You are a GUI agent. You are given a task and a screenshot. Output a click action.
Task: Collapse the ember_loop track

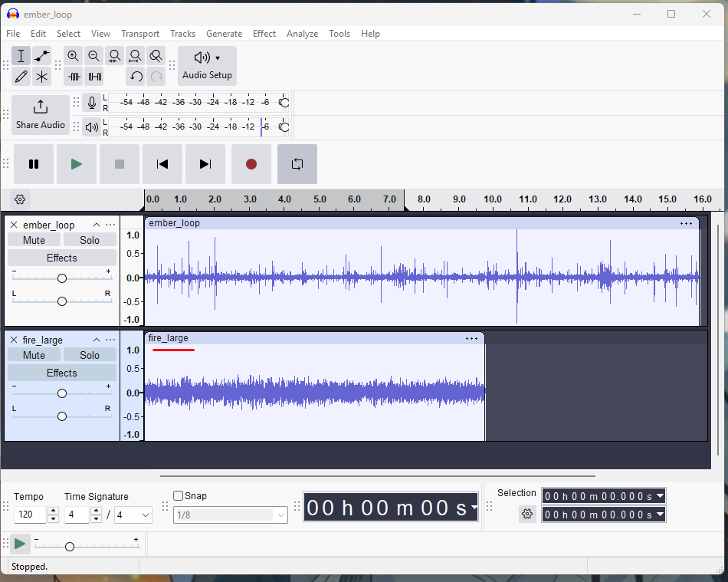[96, 225]
